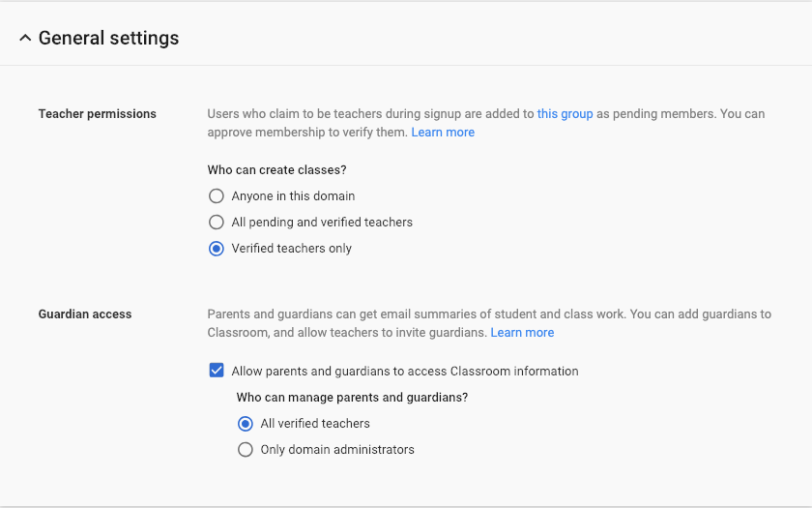
Task: Choose 'Only domain administrators' option
Action: tap(246, 450)
